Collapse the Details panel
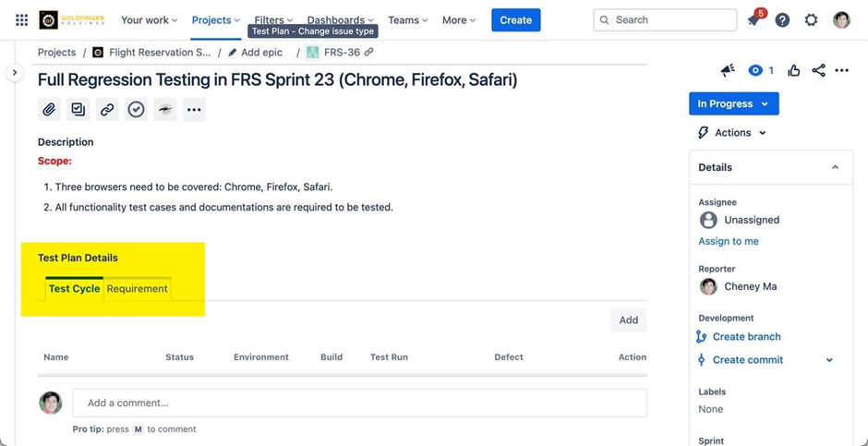The image size is (868, 446). pyautogui.click(x=835, y=167)
